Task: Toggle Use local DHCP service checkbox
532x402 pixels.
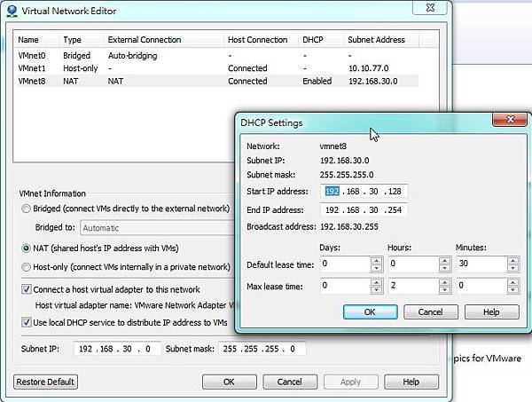Action: point(27,322)
